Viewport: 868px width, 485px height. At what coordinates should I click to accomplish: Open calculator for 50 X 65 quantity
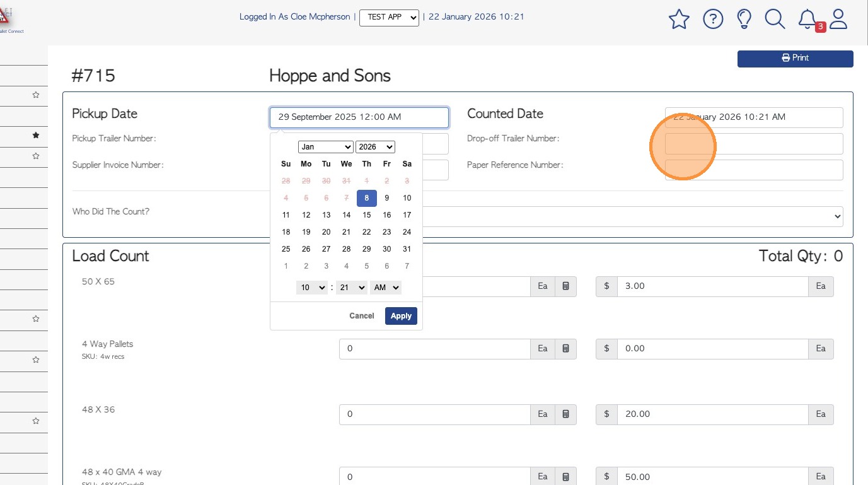[x=565, y=286]
